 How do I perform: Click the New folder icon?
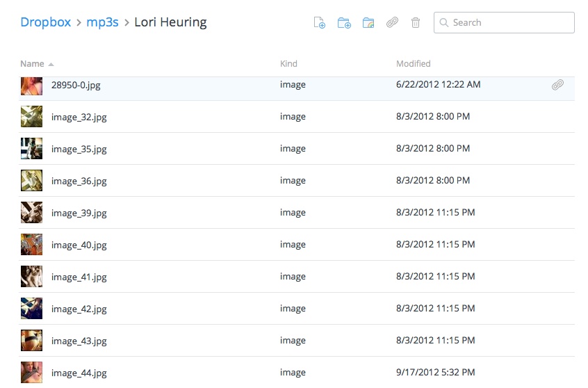coord(343,23)
